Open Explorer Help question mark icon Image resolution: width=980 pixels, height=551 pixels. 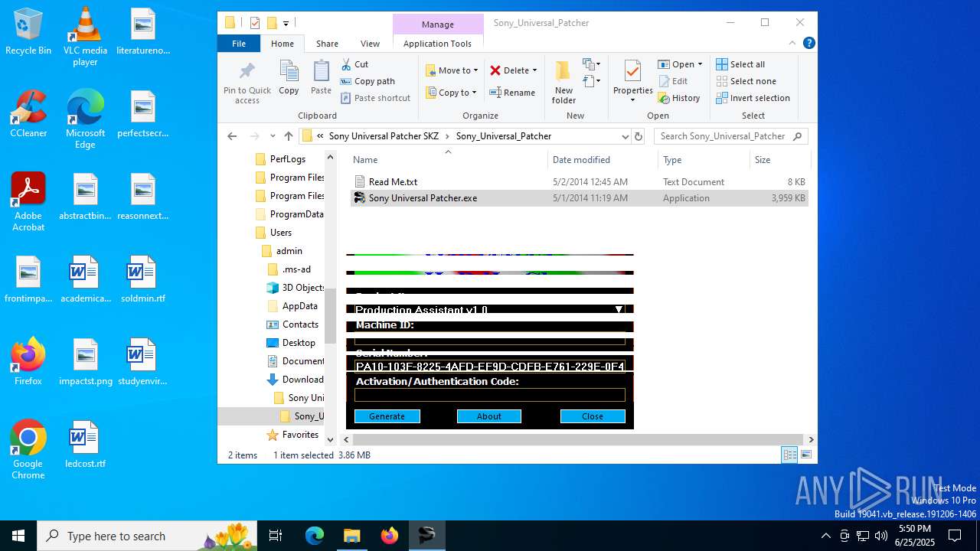808,44
